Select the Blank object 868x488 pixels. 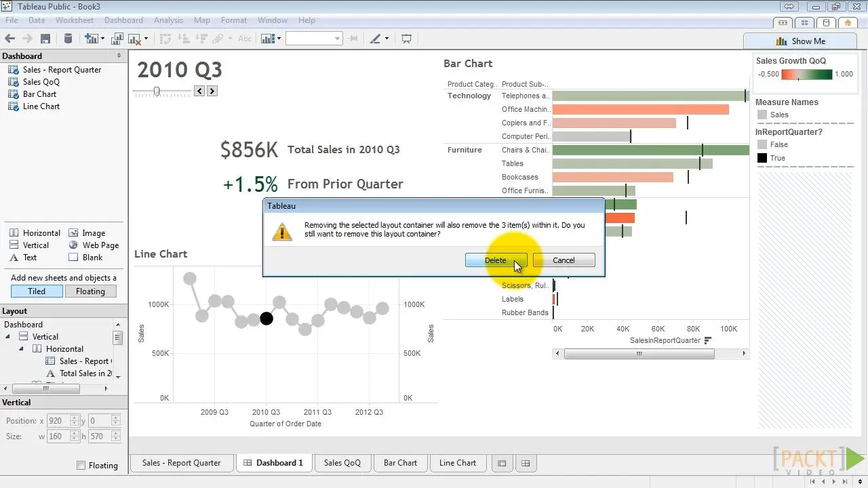(x=85, y=257)
